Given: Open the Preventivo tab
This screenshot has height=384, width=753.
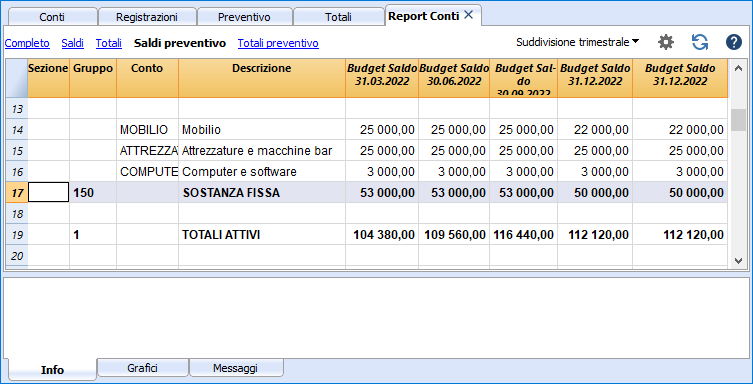Looking at the screenshot, I should click(x=244, y=17).
